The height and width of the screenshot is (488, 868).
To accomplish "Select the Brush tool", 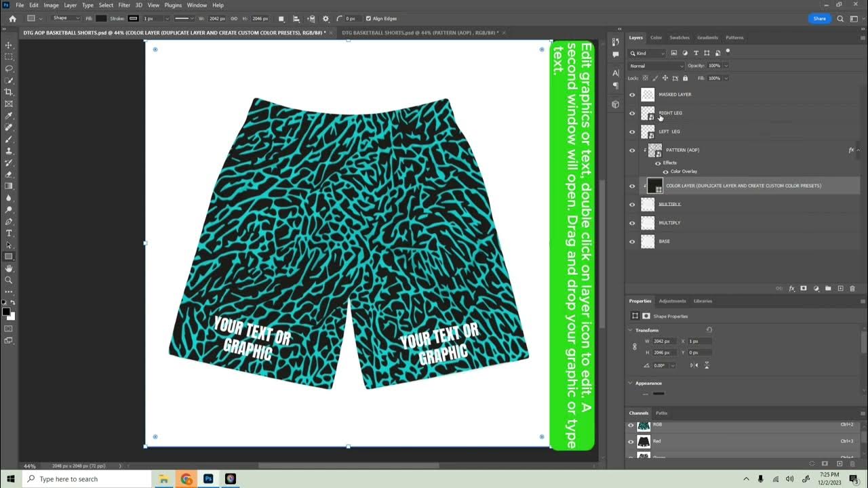I will click(x=9, y=139).
